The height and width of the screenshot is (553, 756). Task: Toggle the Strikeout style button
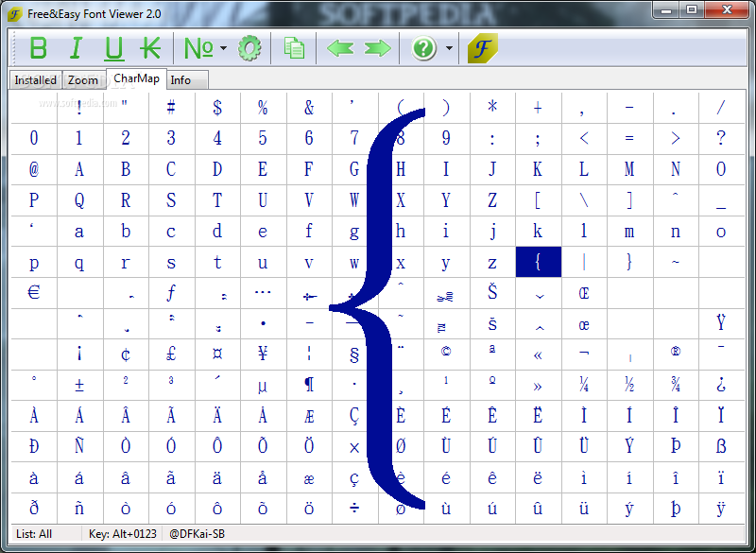point(150,48)
